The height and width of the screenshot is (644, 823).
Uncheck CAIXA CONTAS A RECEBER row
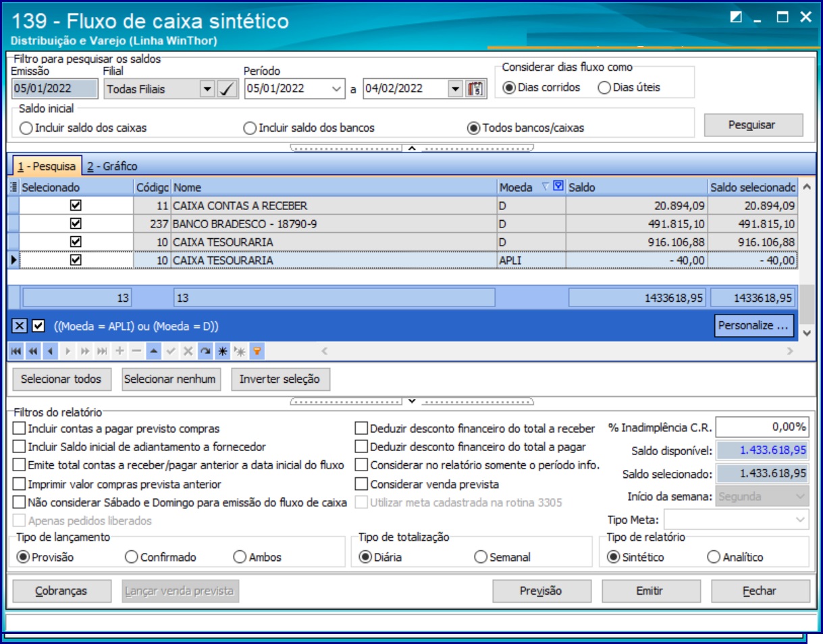tap(76, 206)
